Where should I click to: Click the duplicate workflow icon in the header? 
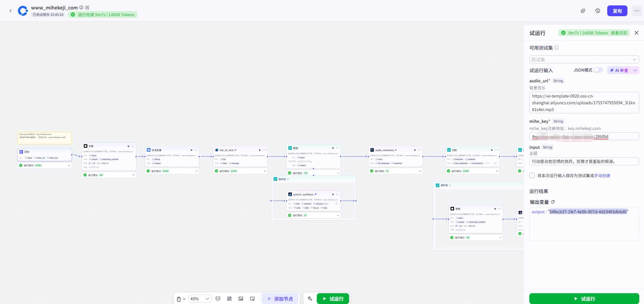pos(583,11)
